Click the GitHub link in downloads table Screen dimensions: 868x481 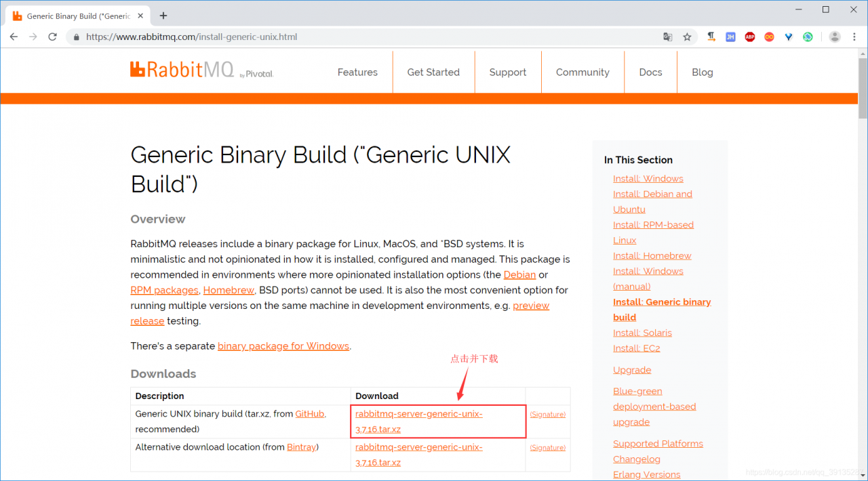coord(310,413)
